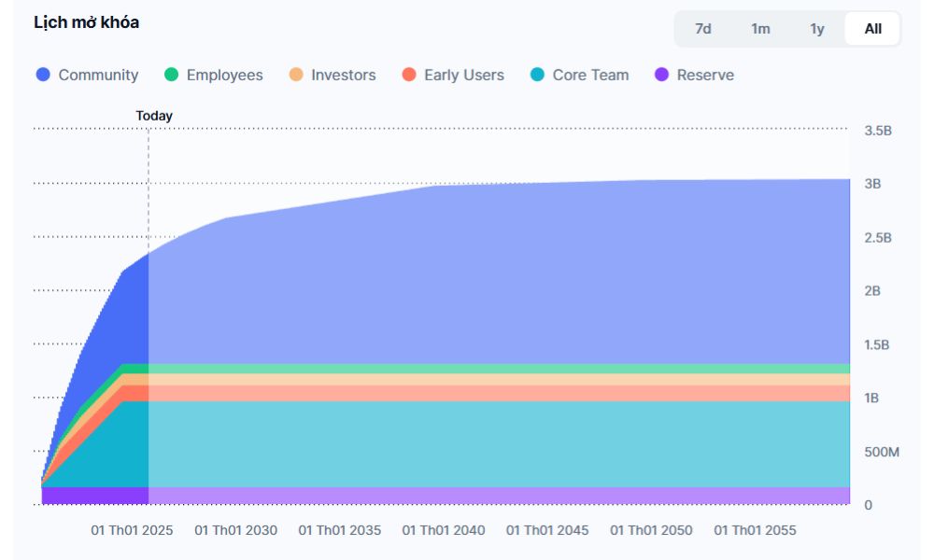Image resolution: width=934 pixels, height=560 pixels.
Task: Toggle the Community series label
Action: coord(98,76)
